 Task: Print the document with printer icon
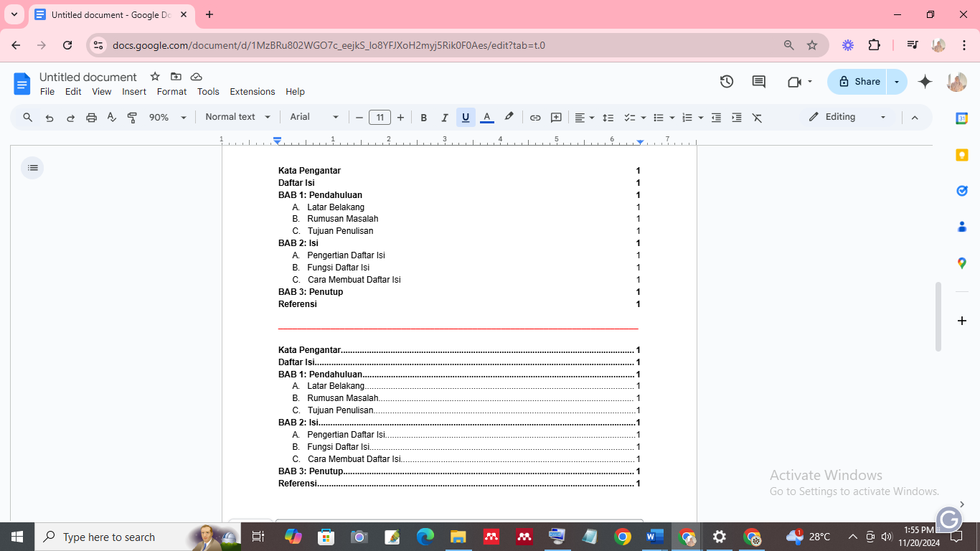91,118
